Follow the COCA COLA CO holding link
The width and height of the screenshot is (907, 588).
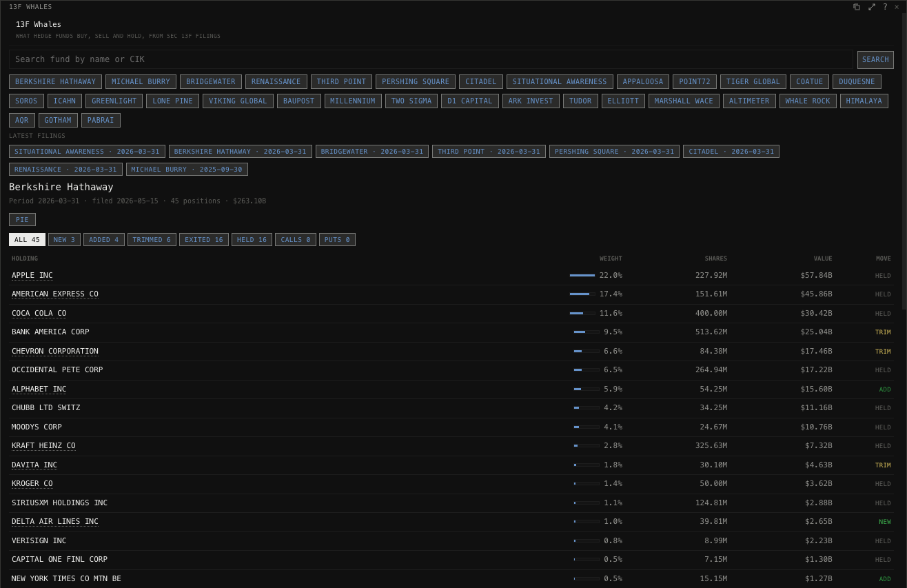click(x=39, y=314)
